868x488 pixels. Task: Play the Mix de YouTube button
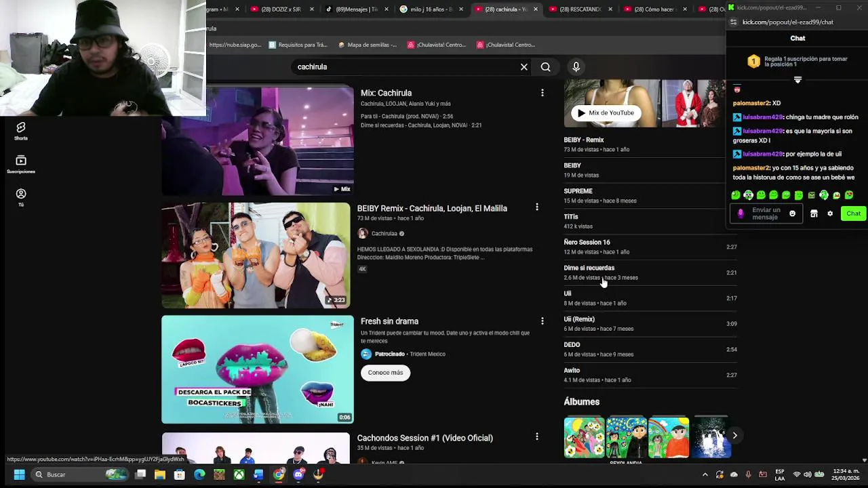(605, 113)
